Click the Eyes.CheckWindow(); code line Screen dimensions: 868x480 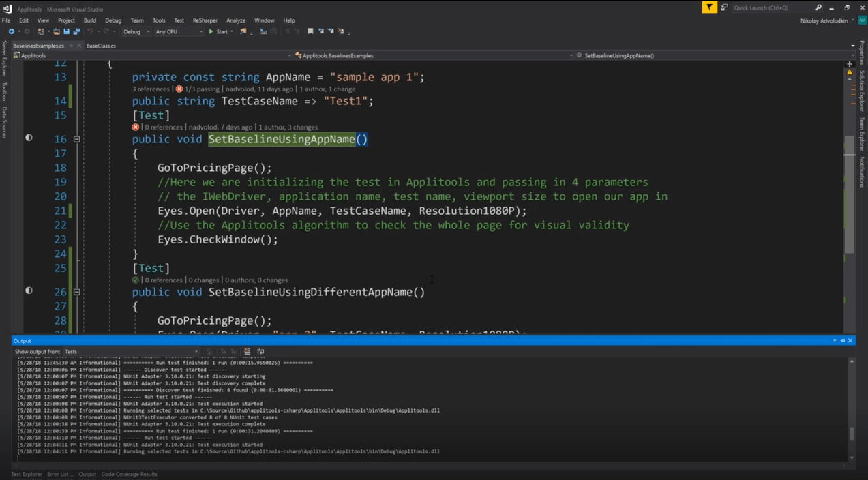218,239
